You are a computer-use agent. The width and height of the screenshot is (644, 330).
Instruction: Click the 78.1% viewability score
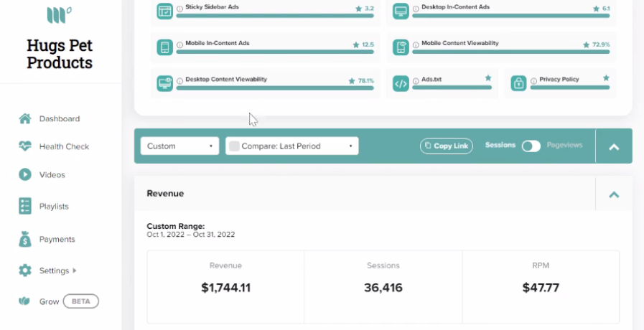coord(366,81)
